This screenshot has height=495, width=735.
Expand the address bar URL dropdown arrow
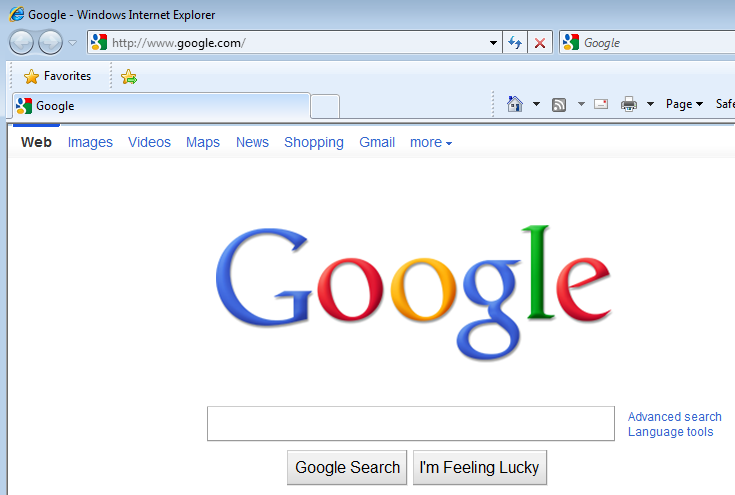tap(493, 43)
